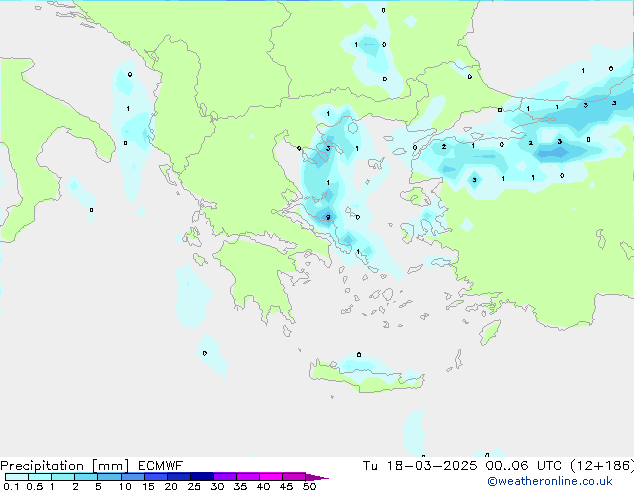Click the light blue rain patch over Crete

(x=360, y=361)
